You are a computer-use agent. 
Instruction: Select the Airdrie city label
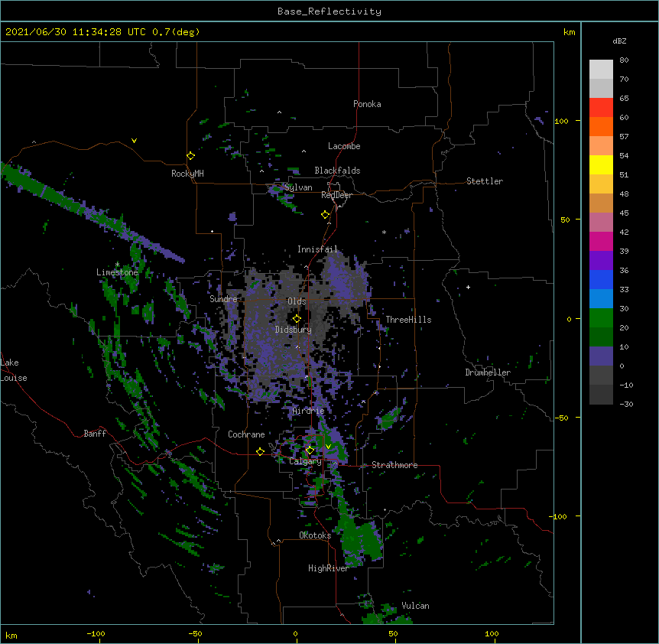tap(308, 411)
